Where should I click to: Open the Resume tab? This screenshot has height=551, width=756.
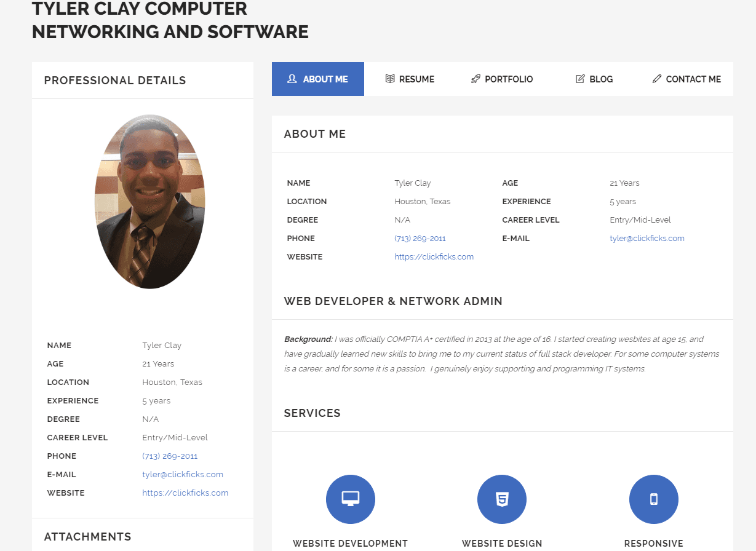pyautogui.click(x=410, y=79)
